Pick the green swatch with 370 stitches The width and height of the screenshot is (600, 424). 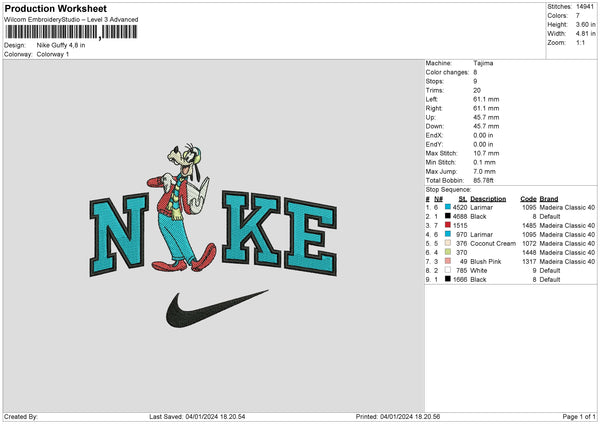click(x=448, y=252)
